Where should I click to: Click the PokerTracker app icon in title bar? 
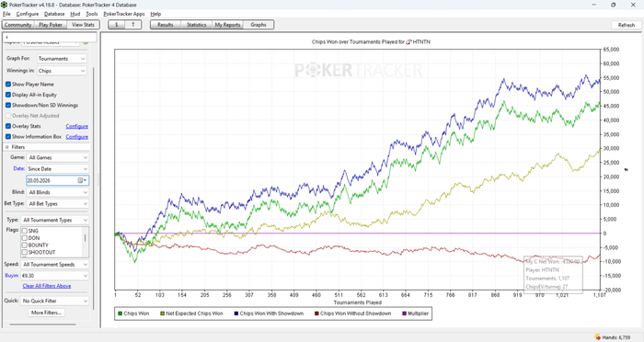4,5
